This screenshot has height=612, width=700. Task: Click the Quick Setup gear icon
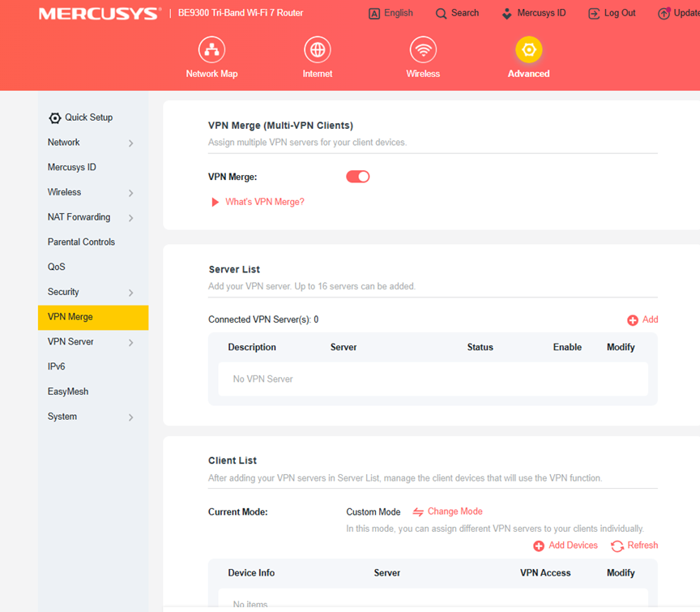coord(55,118)
